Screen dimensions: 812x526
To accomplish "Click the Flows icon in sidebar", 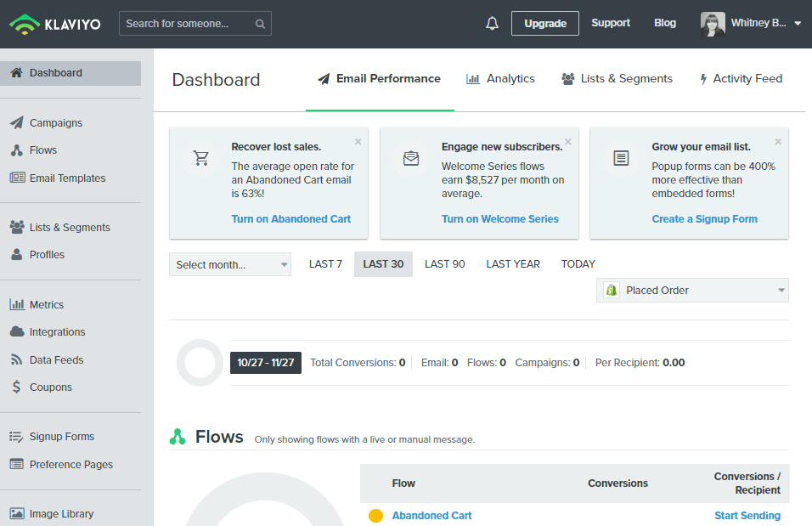I will pyautogui.click(x=16, y=150).
